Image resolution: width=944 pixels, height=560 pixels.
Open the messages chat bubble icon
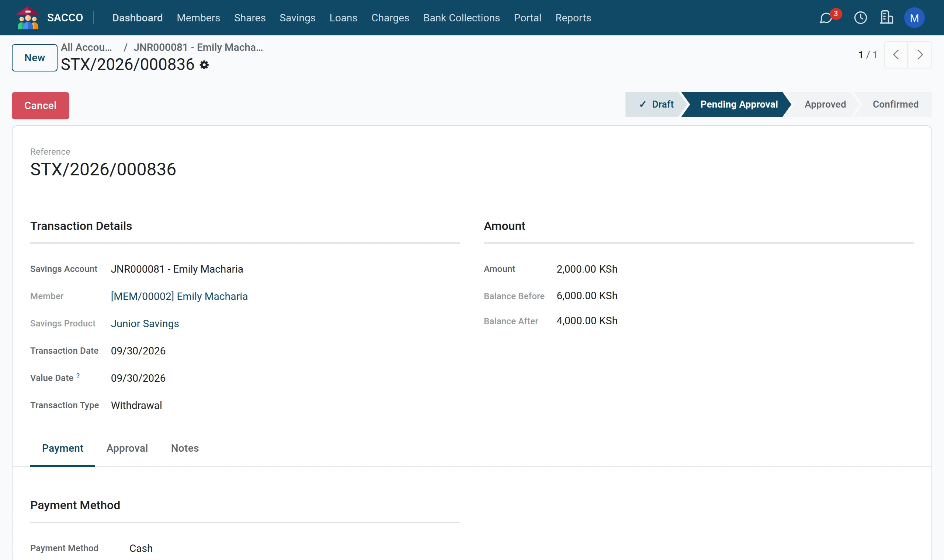pos(826,18)
